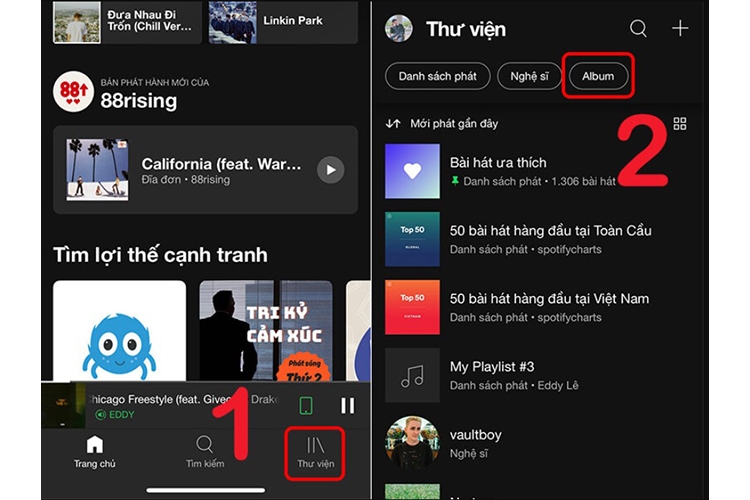The image size is (750, 500).
Task: Tap the 88rising heading text
Action: (139, 100)
